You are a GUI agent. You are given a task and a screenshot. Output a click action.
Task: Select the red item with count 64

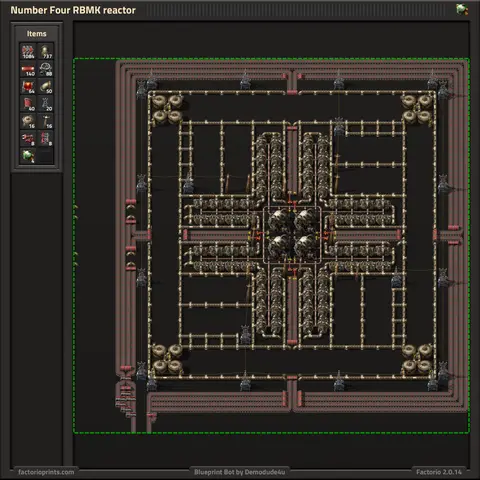click(x=28, y=86)
